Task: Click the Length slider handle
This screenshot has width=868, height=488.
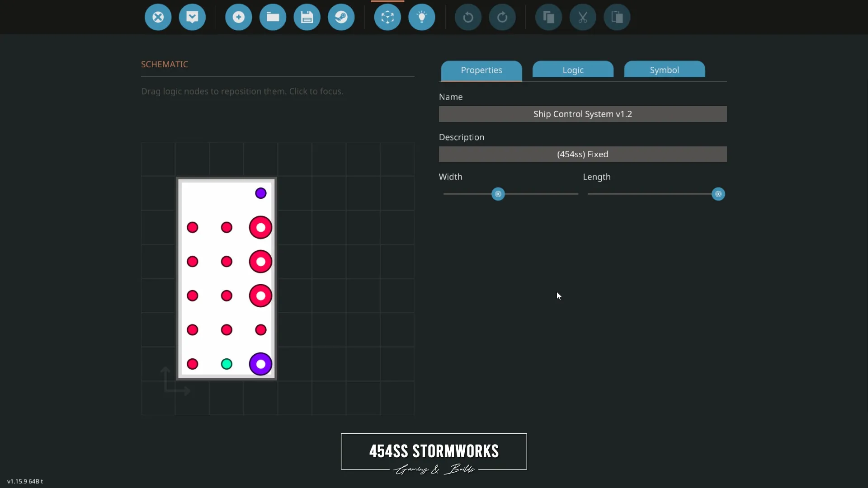Action: click(718, 194)
